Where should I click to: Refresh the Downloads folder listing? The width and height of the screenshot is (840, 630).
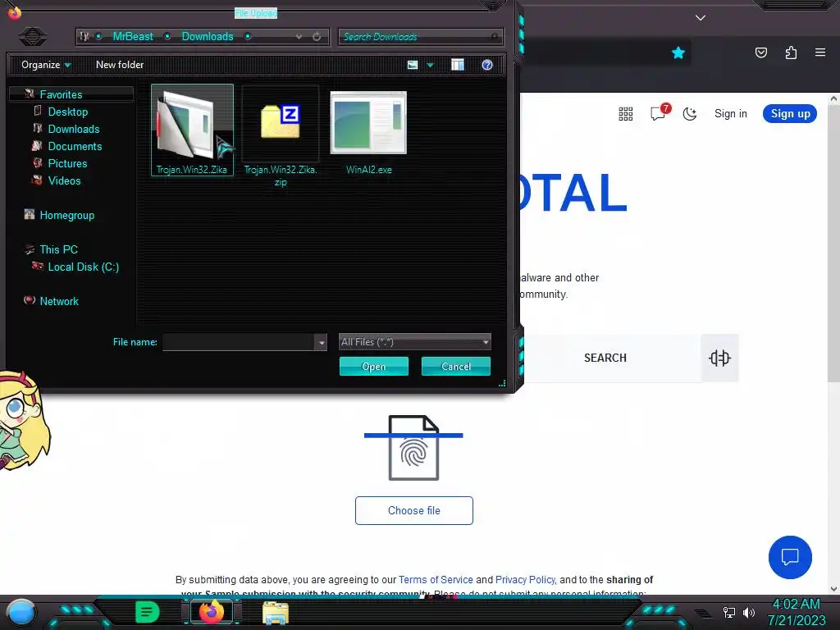[317, 37]
